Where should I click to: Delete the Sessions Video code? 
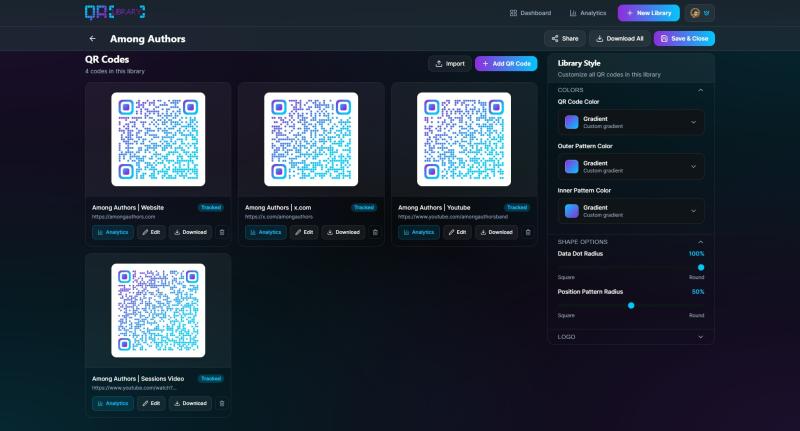222,403
